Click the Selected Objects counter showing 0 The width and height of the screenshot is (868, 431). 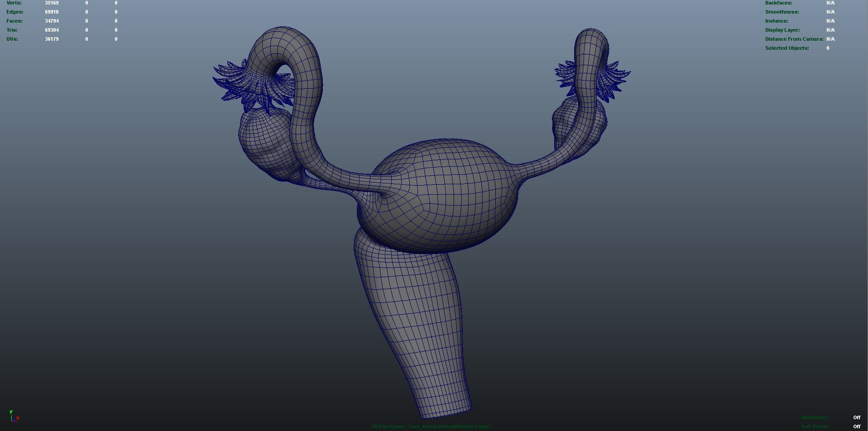click(827, 48)
